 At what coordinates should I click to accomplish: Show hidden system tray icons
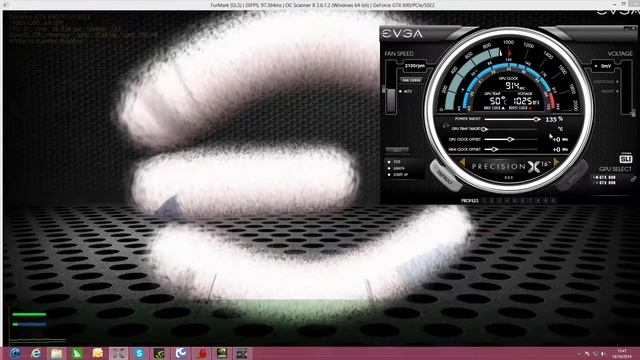579,354
